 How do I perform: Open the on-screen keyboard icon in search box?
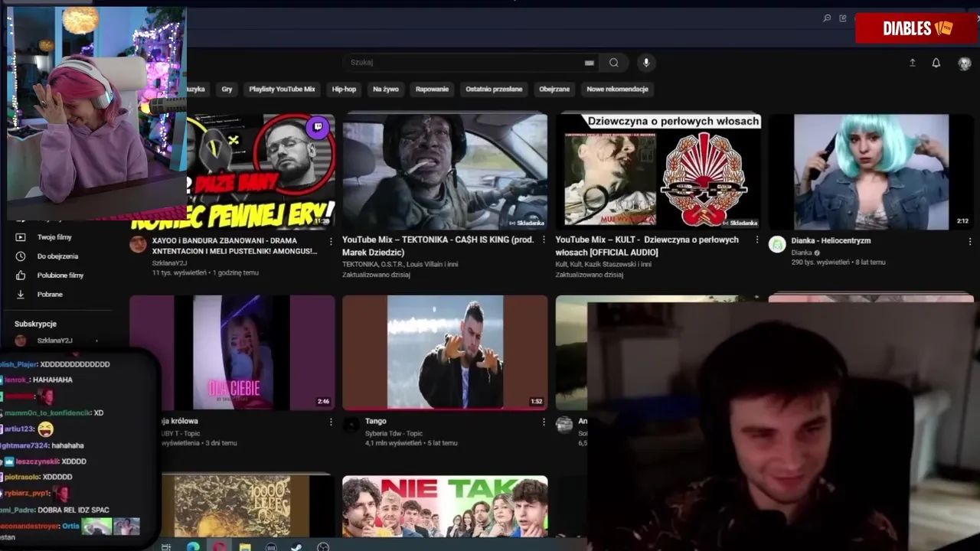[590, 63]
